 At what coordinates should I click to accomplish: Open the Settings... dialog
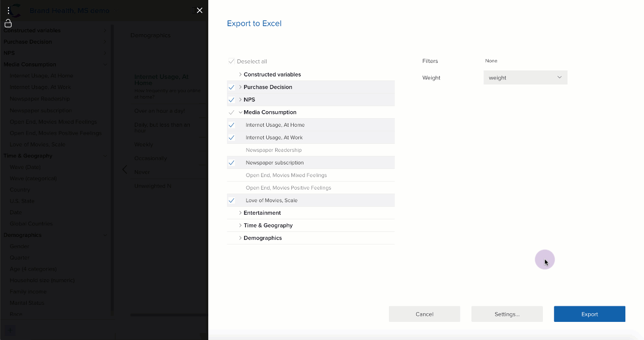coord(507,314)
